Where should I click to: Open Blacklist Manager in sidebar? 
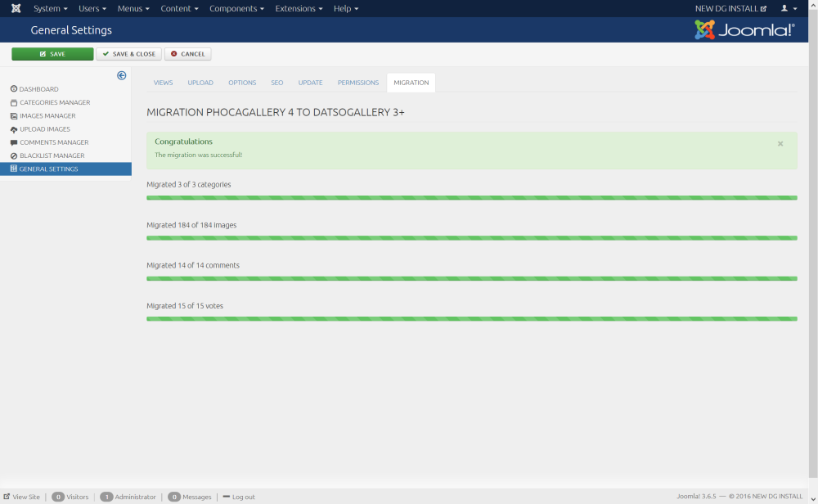(52, 155)
